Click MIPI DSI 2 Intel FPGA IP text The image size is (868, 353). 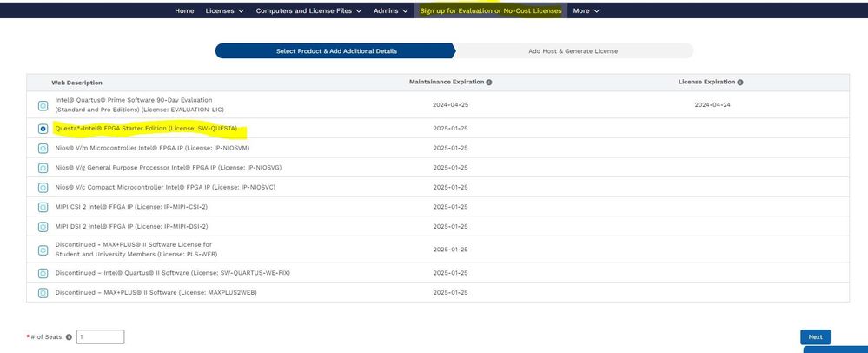pyautogui.click(x=131, y=227)
